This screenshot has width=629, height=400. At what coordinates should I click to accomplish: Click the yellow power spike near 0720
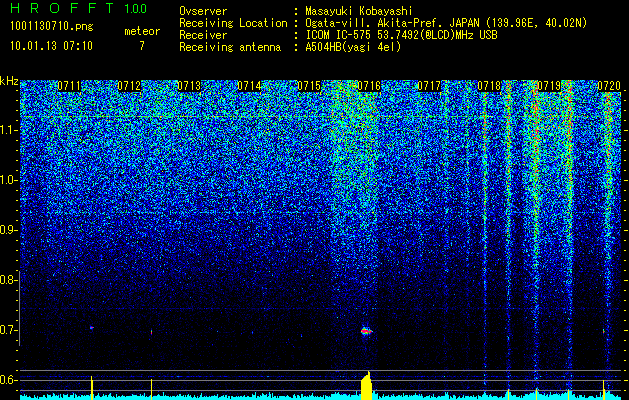click(x=603, y=390)
